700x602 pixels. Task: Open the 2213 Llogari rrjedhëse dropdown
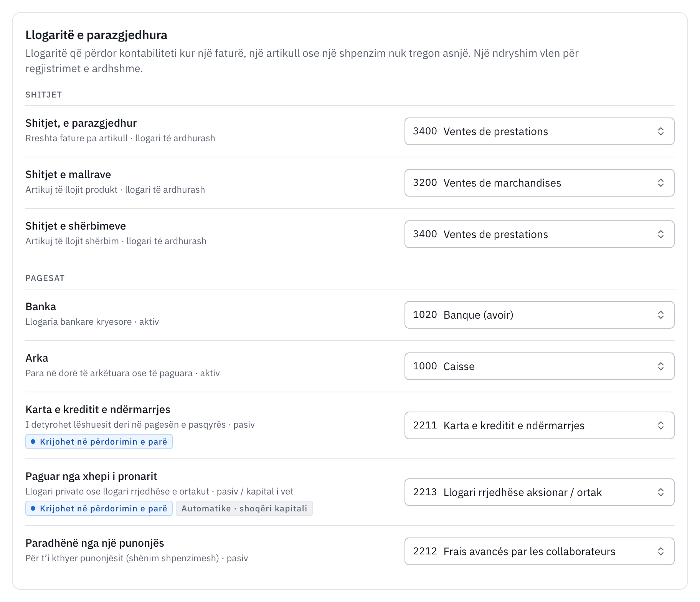[539, 492]
